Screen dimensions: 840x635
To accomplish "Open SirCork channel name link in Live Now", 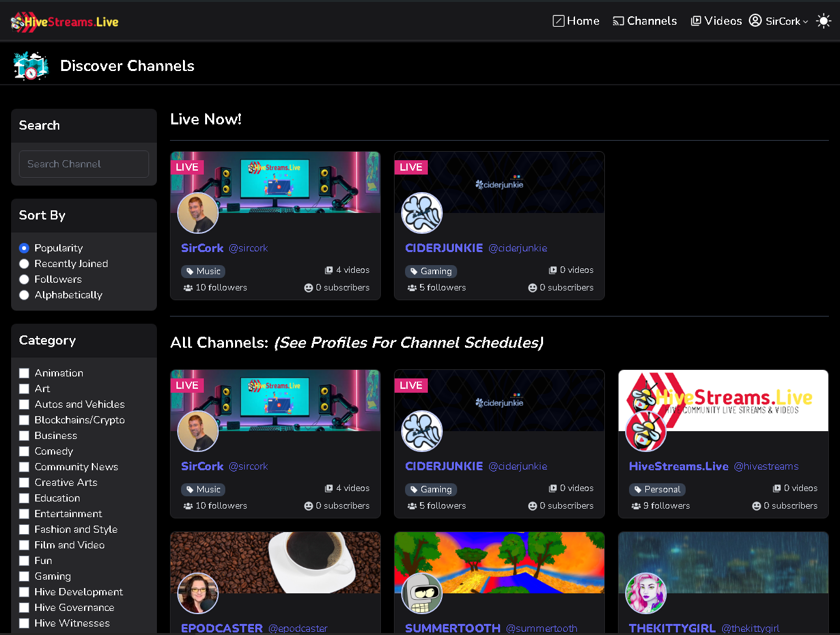I will (203, 248).
